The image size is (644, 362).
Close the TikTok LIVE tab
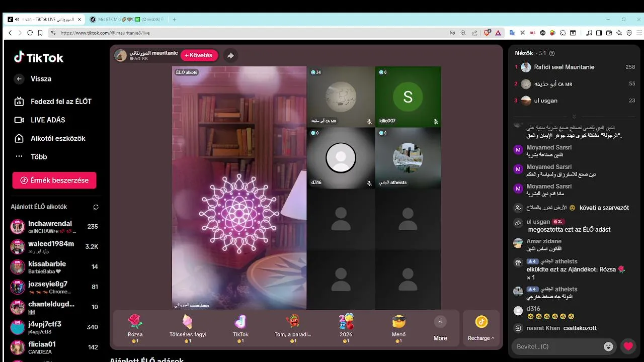pyautogui.click(x=79, y=19)
